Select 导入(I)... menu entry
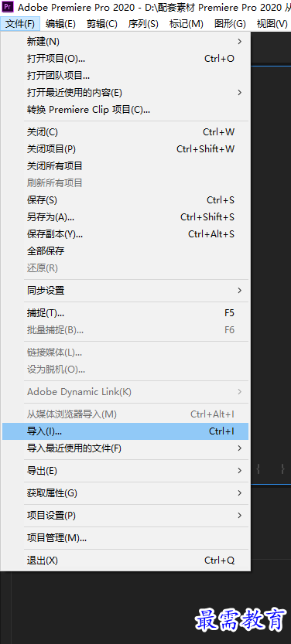The image size is (291, 644). coord(125,431)
